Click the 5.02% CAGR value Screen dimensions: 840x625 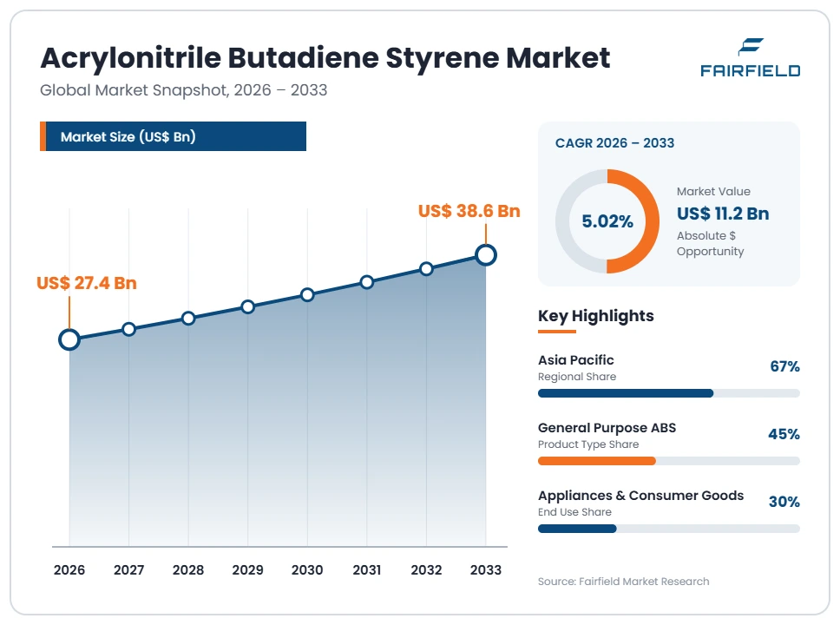(607, 221)
